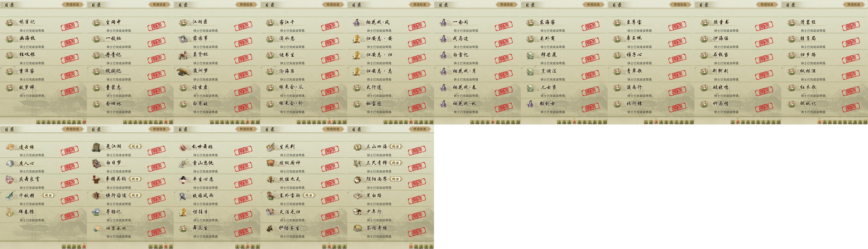Open the hot pot icon for 炼狱厨神

pyautogui.click(x=270, y=163)
